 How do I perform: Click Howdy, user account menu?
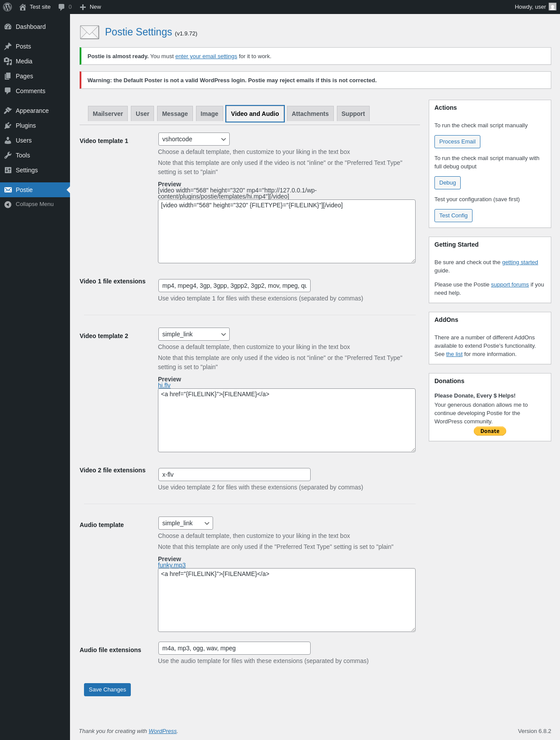(x=535, y=7)
